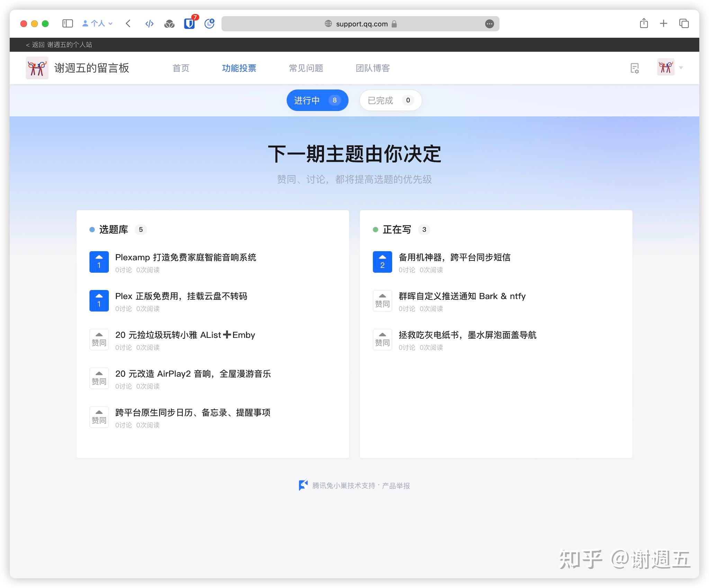Click the code brackets extension icon

point(149,24)
